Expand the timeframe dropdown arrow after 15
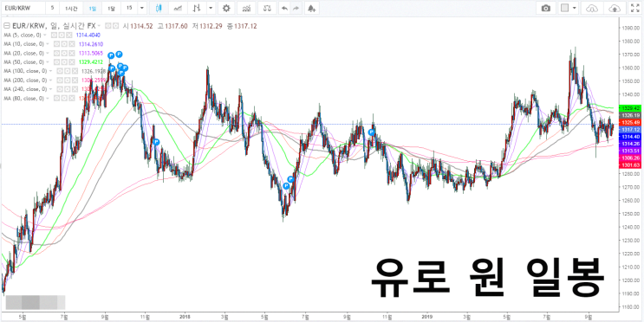644x322 pixels. [x=141, y=8]
